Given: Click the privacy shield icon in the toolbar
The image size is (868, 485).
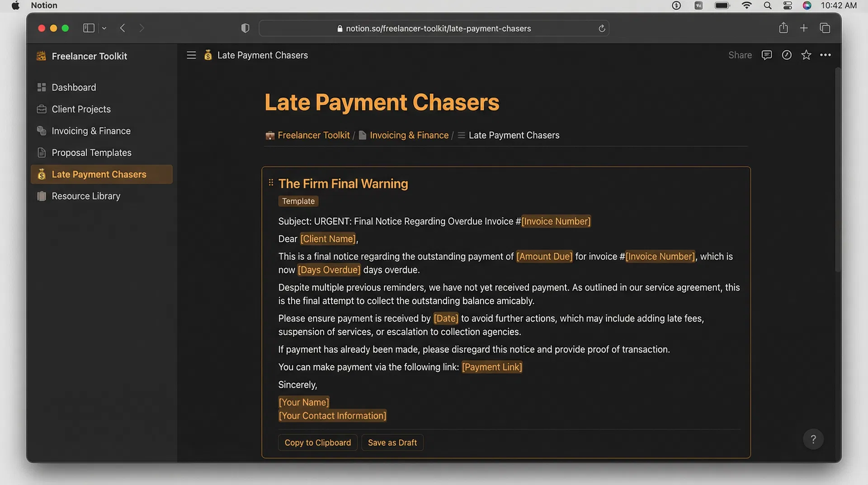Looking at the screenshot, I should (245, 28).
